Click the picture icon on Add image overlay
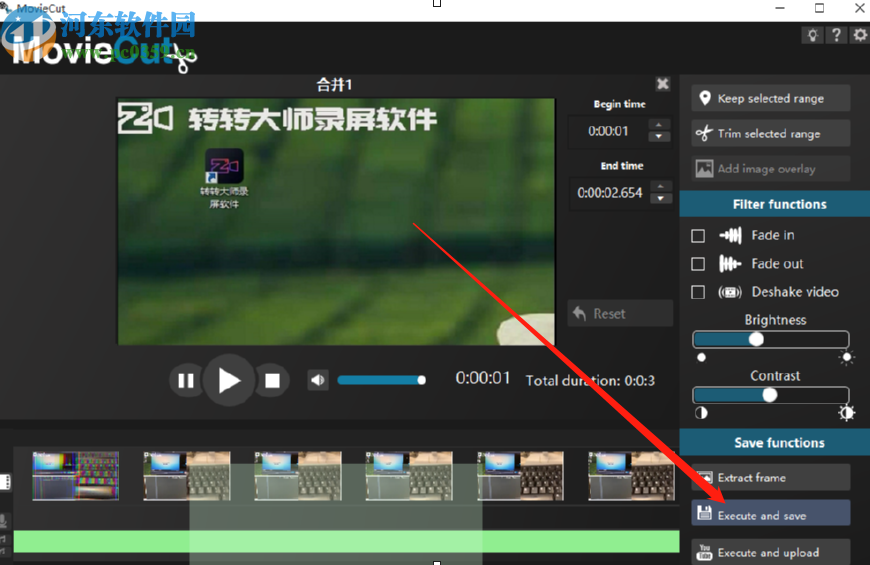The width and height of the screenshot is (870, 565). [x=704, y=168]
